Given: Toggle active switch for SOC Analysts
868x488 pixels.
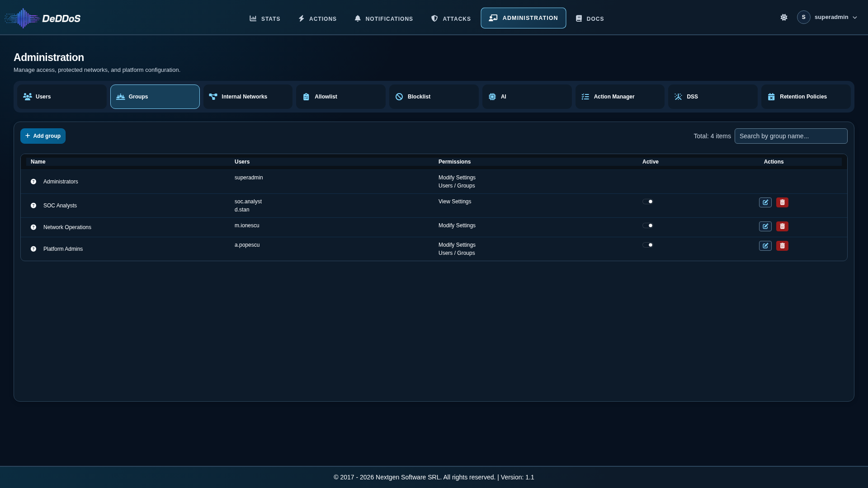Looking at the screenshot, I should tap(648, 202).
